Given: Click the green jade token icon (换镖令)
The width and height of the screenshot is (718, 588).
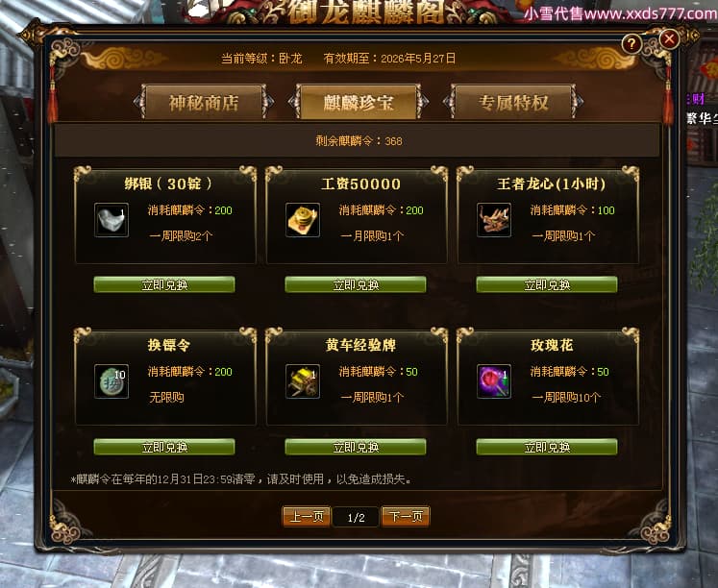Looking at the screenshot, I should click(111, 381).
